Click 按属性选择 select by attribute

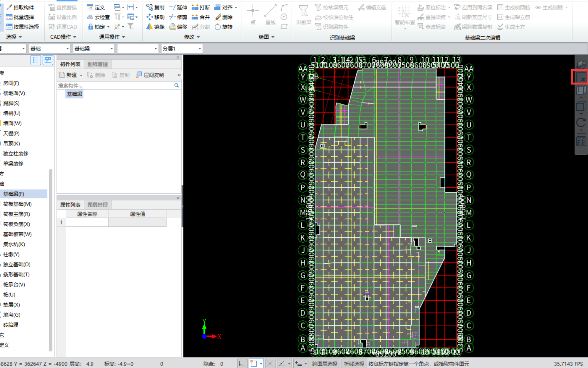click(x=22, y=27)
